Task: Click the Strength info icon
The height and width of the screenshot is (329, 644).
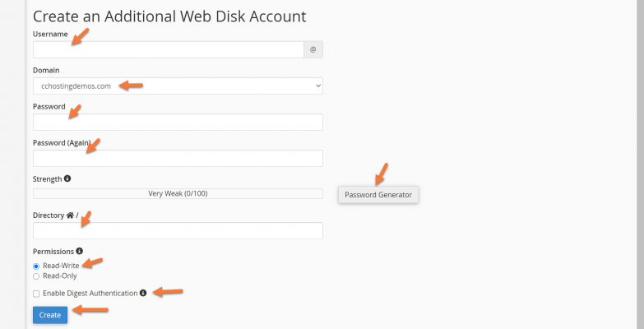Action: (x=67, y=178)
